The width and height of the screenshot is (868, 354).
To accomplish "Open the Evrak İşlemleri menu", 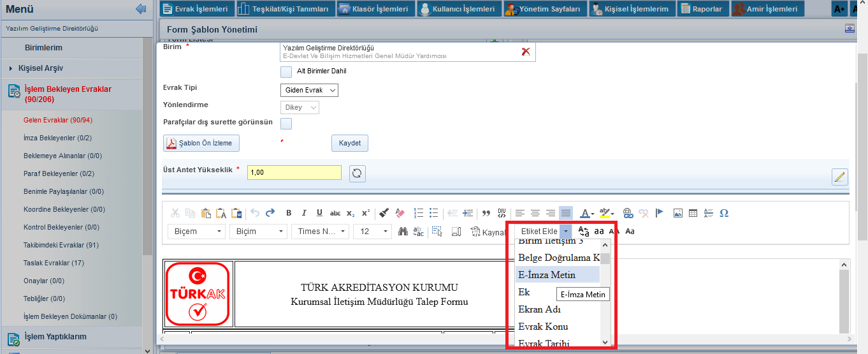I will click(196, 9).
